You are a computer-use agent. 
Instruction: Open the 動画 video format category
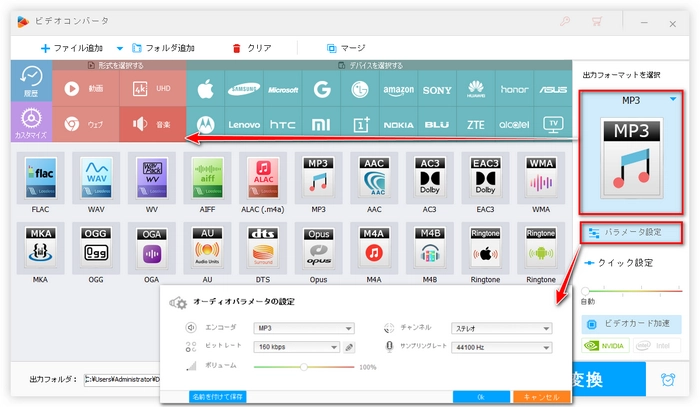[86, 88]
